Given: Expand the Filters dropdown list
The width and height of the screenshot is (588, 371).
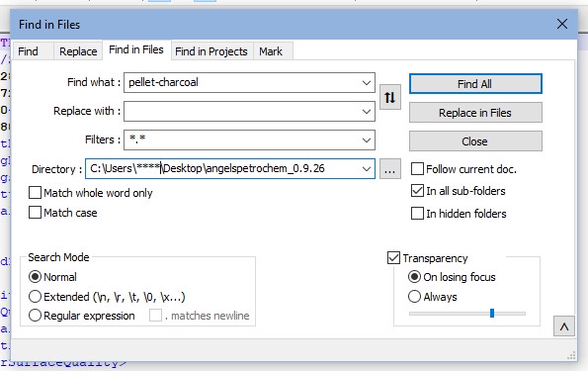Looking at the screenshot, I should [367, 140].
